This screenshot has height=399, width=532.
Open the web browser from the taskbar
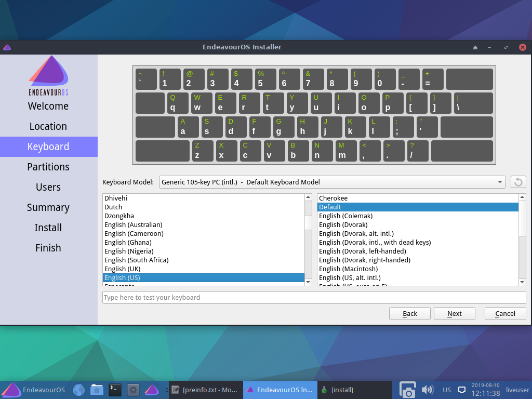(x=78, y=390)
